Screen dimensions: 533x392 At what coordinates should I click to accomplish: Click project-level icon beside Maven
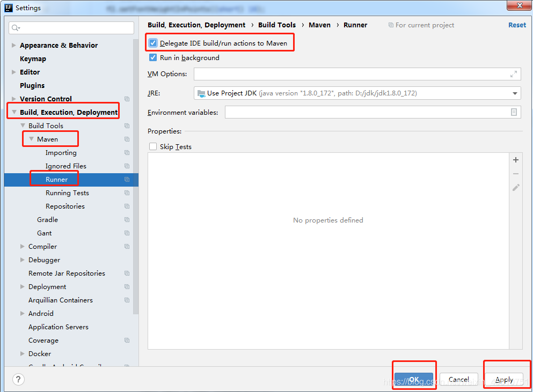127,139
